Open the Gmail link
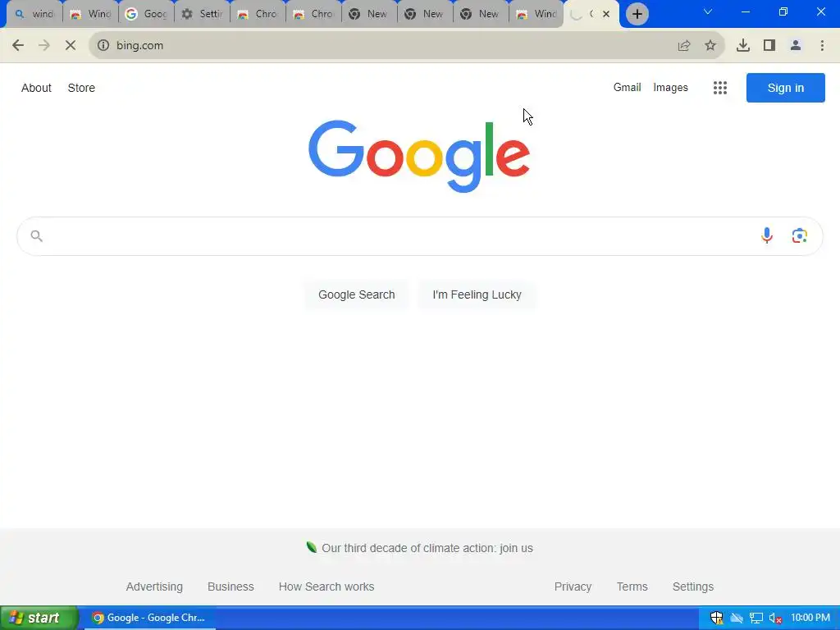 (x=627, y=87)
